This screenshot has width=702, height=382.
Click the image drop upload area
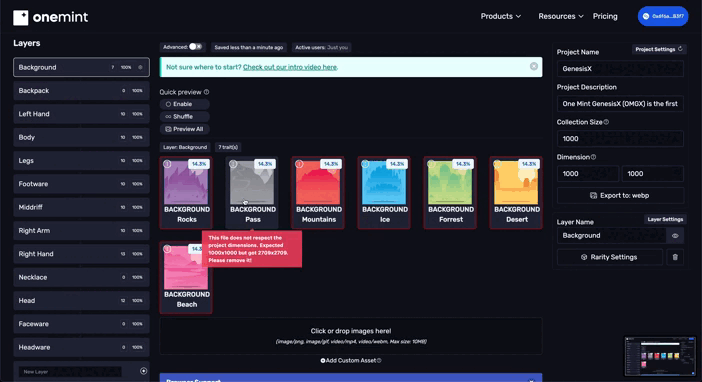tap(351, 336)
